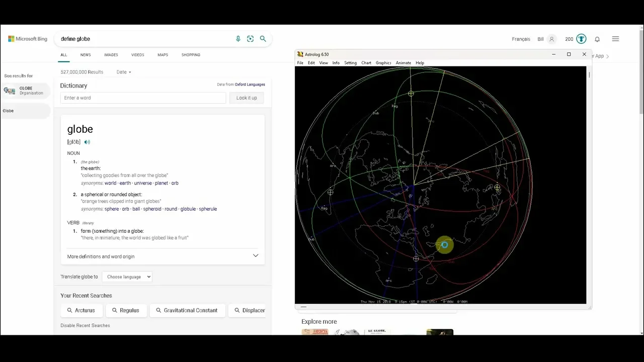Click the Disable Recent Searches link
This screenshot has height=362, width=644.
tap(85, 325)
